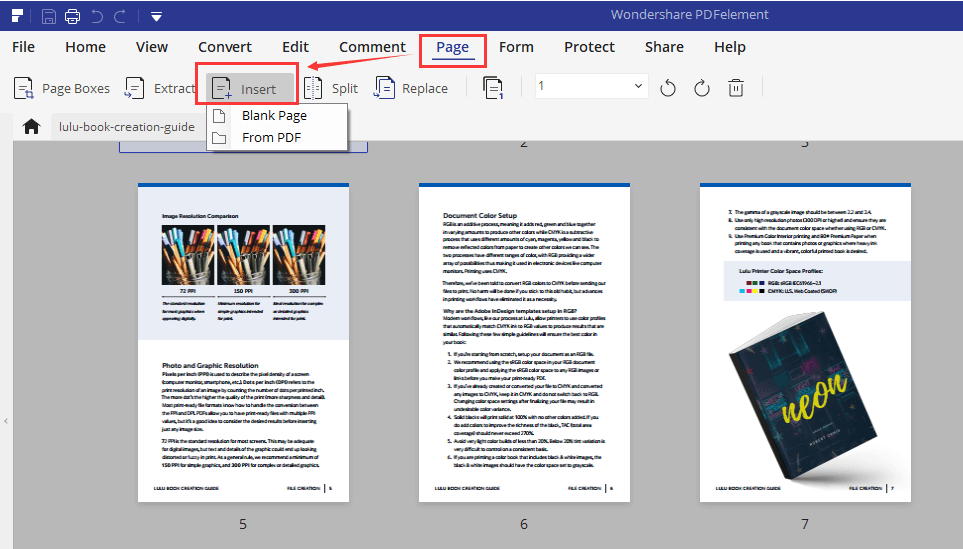Open the Convert menu tab

pos(225,47)
